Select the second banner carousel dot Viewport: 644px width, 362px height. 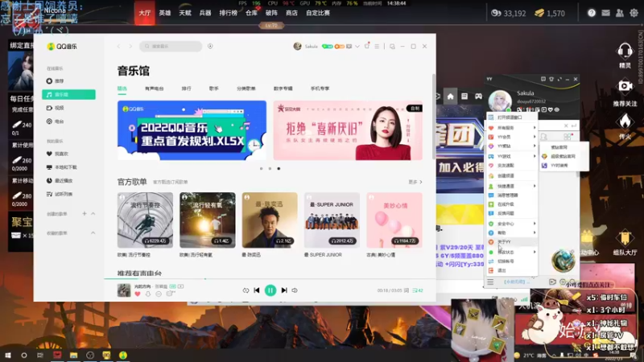(x=270, y=168)
